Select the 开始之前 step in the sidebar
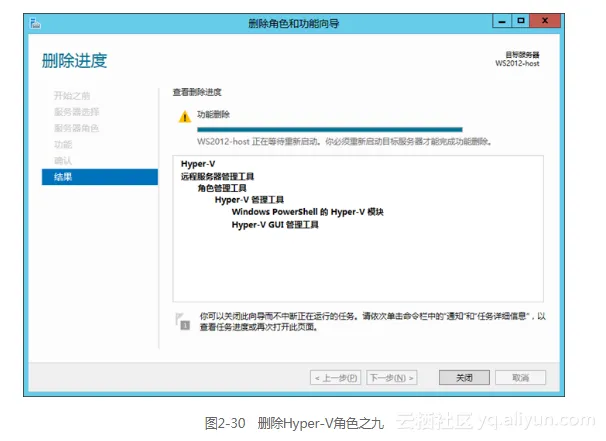The width and height of the screenshot is (606, 441). tap(72, 95)
